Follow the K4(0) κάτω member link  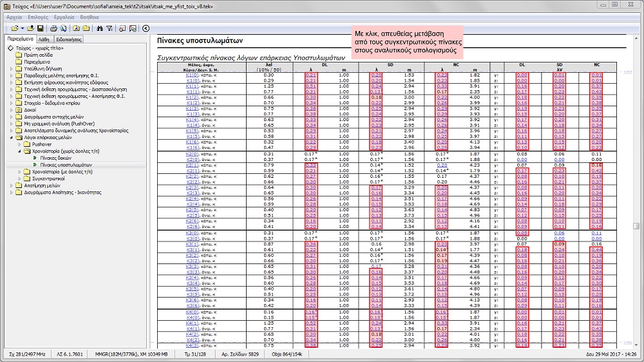[193, 312]
